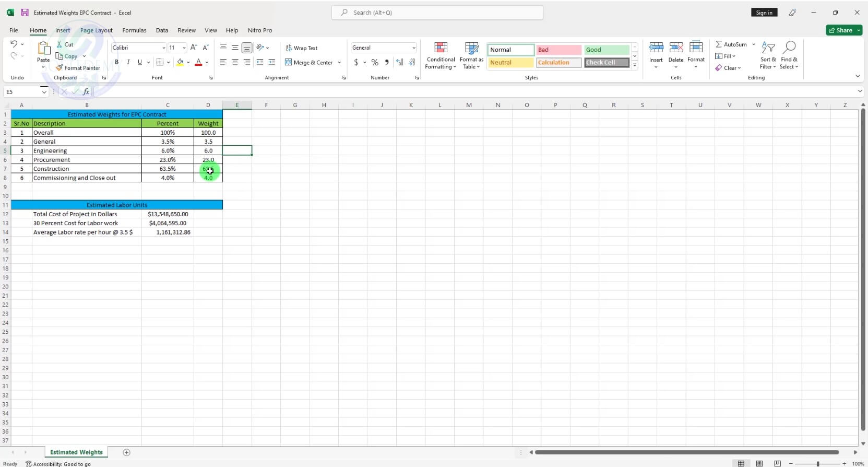Switch to the Data tab

click(x=162, y=30)
